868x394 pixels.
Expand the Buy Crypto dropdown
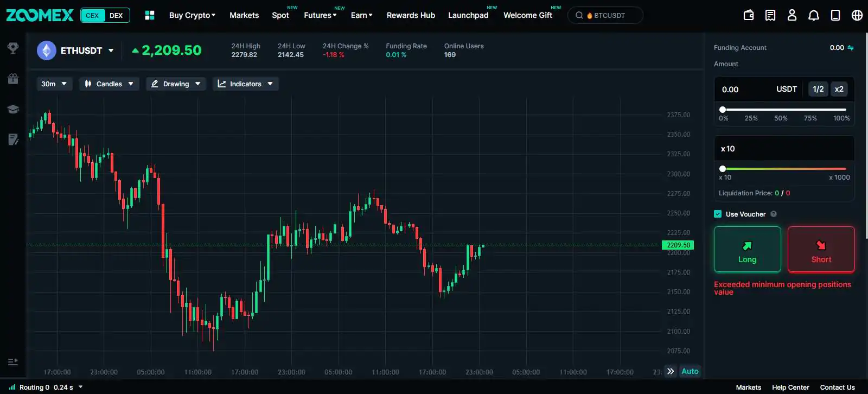pyautogui.click(x=192, y=15)
